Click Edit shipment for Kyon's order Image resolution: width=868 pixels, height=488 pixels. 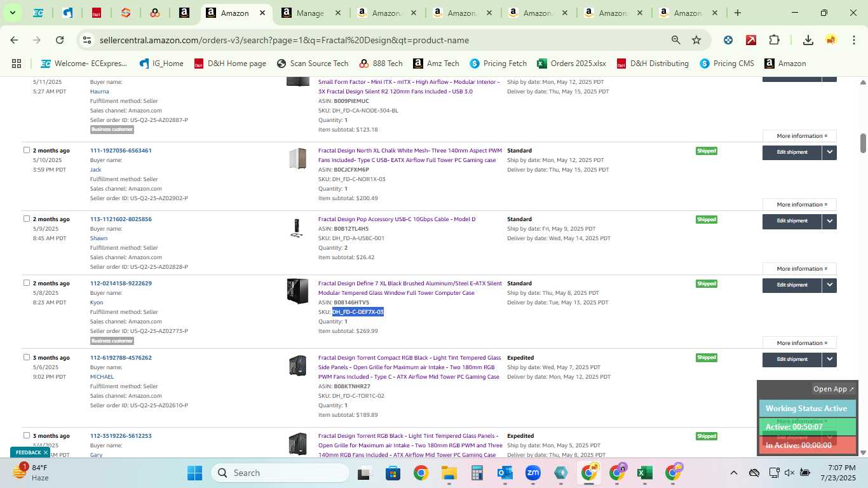(792, 285)
